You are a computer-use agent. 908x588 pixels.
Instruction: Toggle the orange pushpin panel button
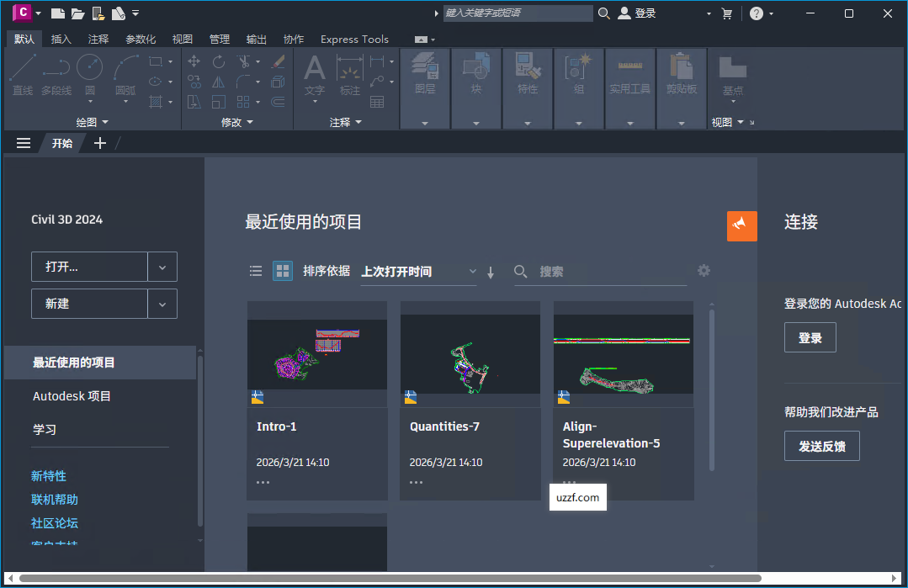pyautogui.click(x=741, y=225)
